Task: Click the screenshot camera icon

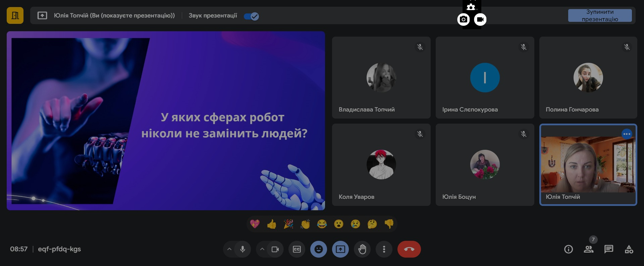Action: click(463, 19)
